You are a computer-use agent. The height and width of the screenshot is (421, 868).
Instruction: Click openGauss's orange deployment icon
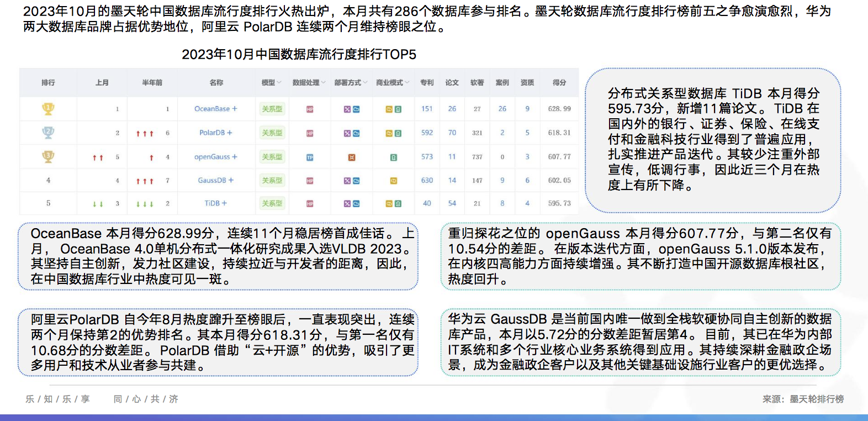point(352,157)
